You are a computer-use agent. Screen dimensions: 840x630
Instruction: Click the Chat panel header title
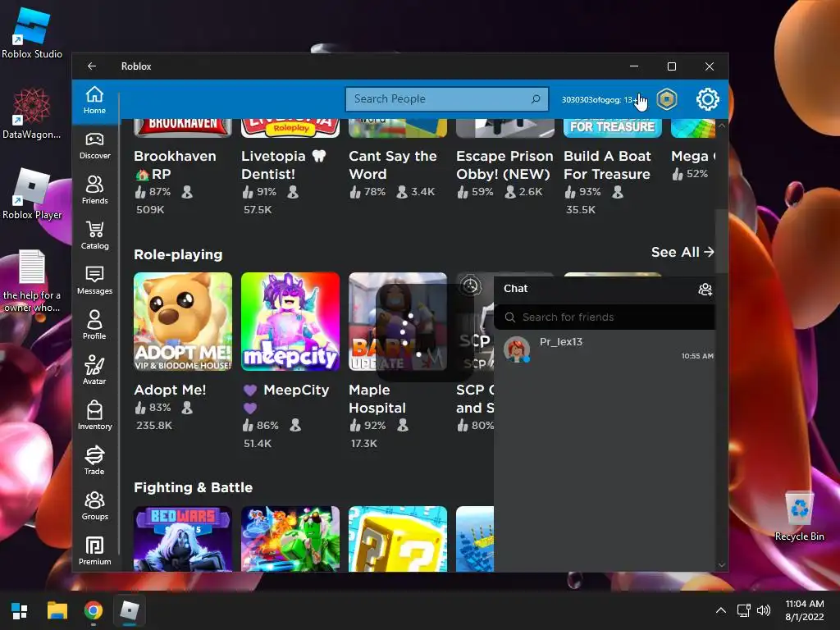(515, 288)
